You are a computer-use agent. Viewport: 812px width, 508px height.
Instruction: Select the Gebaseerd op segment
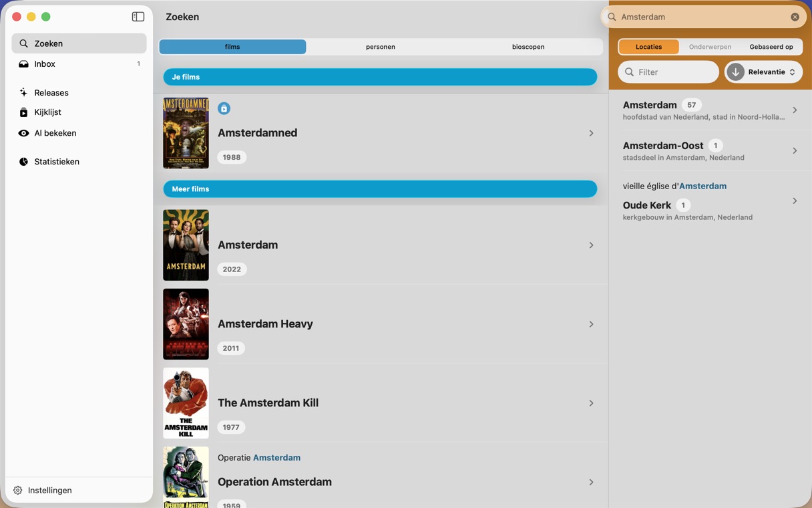(771, 47)
